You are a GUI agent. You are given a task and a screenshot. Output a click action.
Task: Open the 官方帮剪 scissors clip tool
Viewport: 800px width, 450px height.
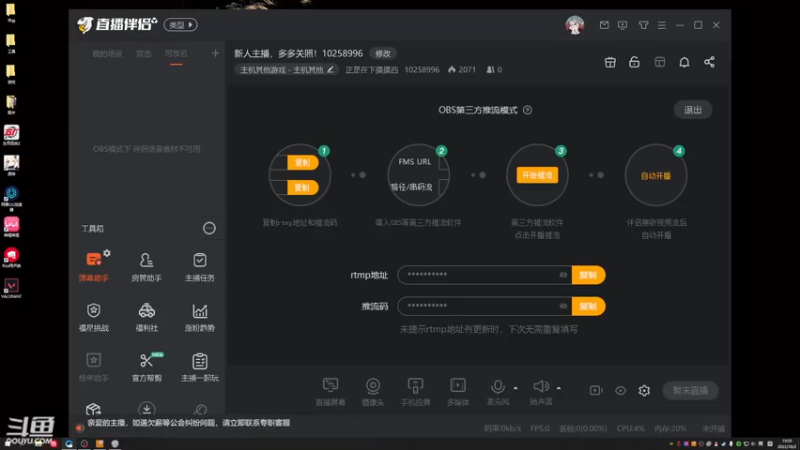click(x=146, y=366)
